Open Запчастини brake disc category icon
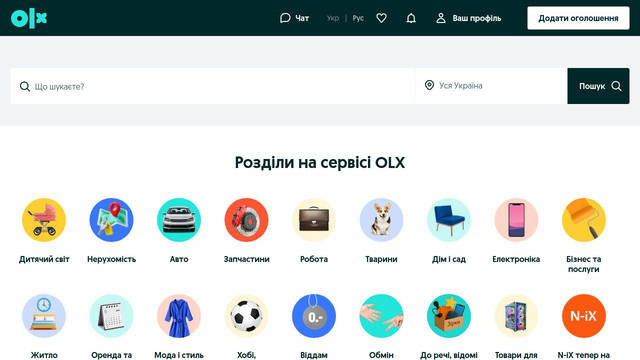The width and height of the screenshot is (640, 360). [247, 220]
